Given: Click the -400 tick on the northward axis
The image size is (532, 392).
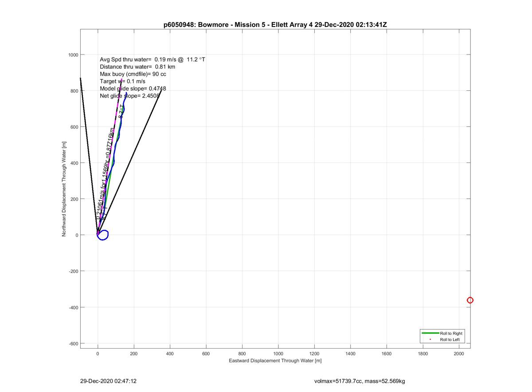Looking at the screenshot, I should [74, 307].
